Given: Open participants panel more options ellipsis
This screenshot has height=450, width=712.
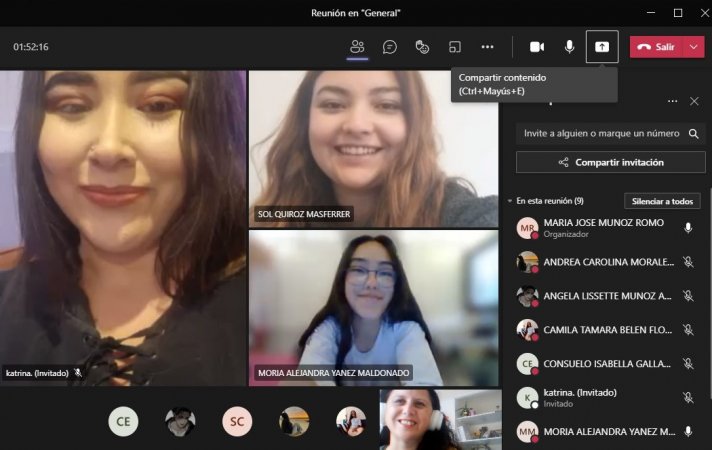Looking at the screenshot, I should tap(672, 101).
